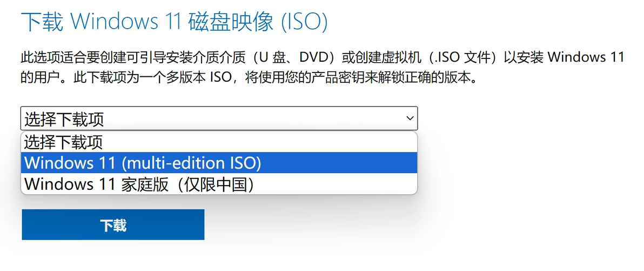Viewport: 644px width, 271px height.
Task: Click the 选择下载项 text inside the closed select box
Action: [x=64, y=119]
